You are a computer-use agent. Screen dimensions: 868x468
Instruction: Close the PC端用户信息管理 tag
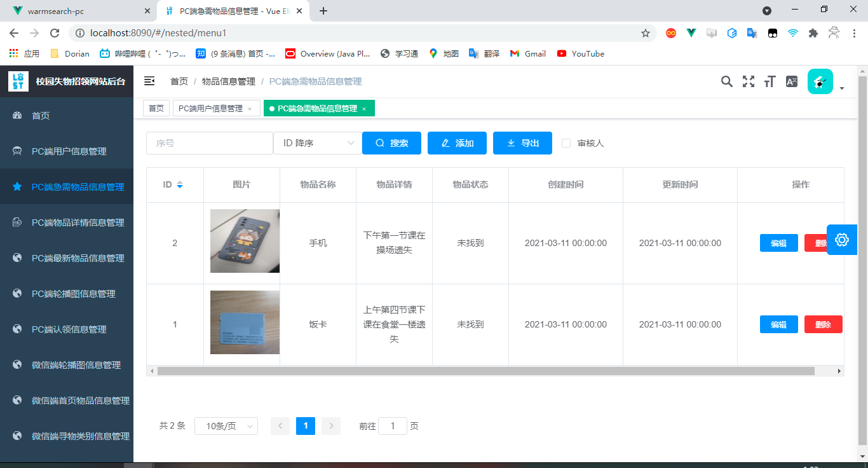click(250, 109)
